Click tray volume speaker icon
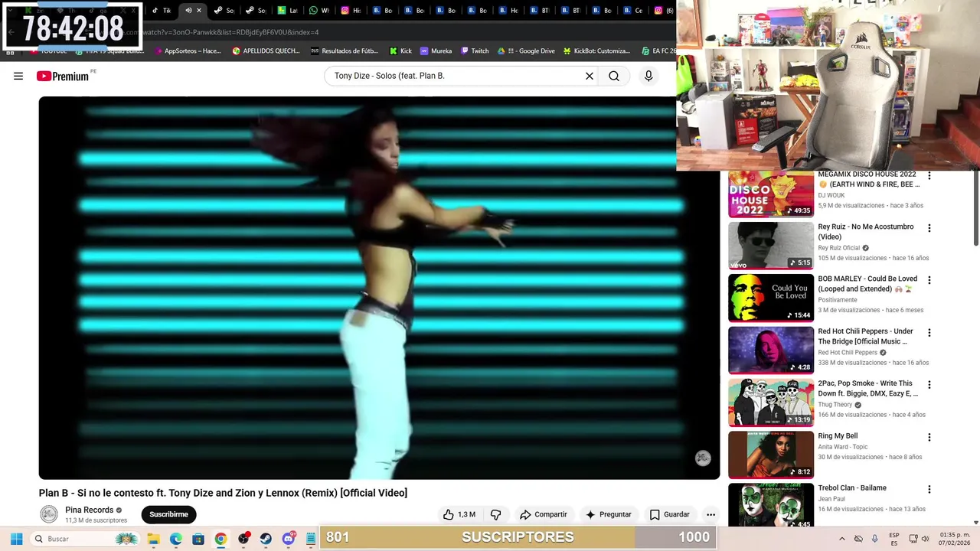 (x=925, y=539)
